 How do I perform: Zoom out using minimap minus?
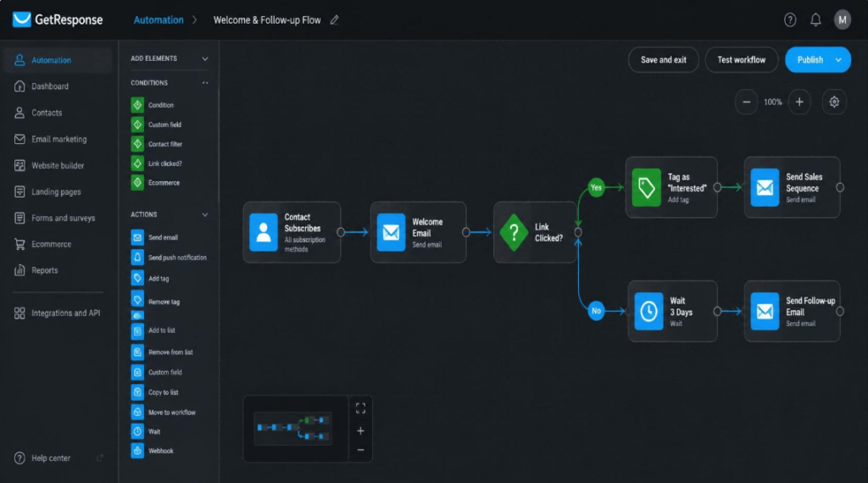(360, 450)
